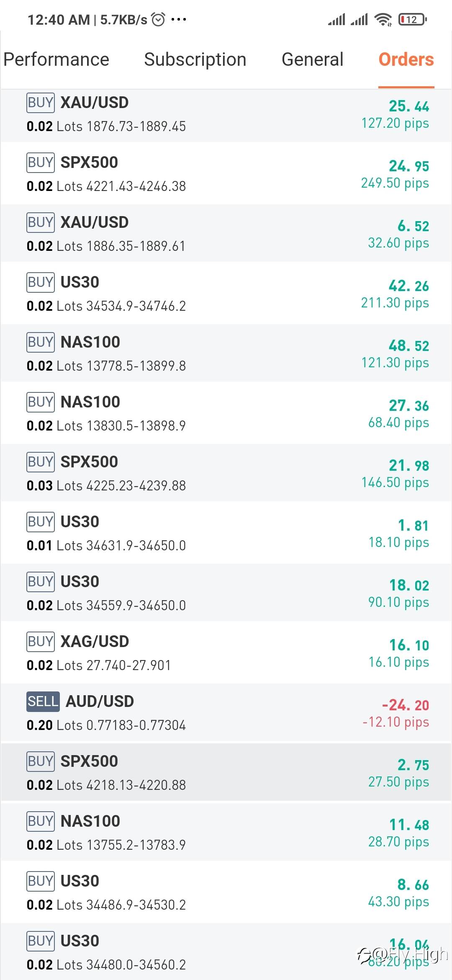
Task: Select the General tab
Action: click(312, 59)
